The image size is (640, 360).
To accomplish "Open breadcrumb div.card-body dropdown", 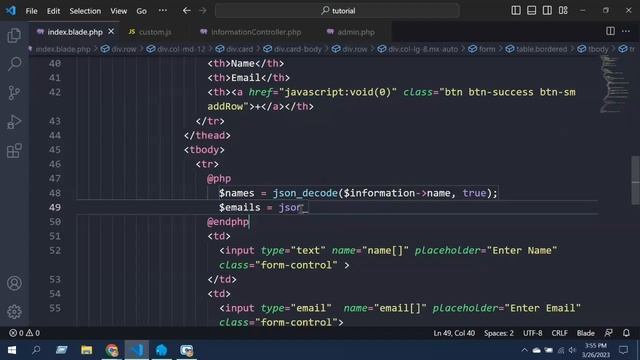I will point(293,49).
